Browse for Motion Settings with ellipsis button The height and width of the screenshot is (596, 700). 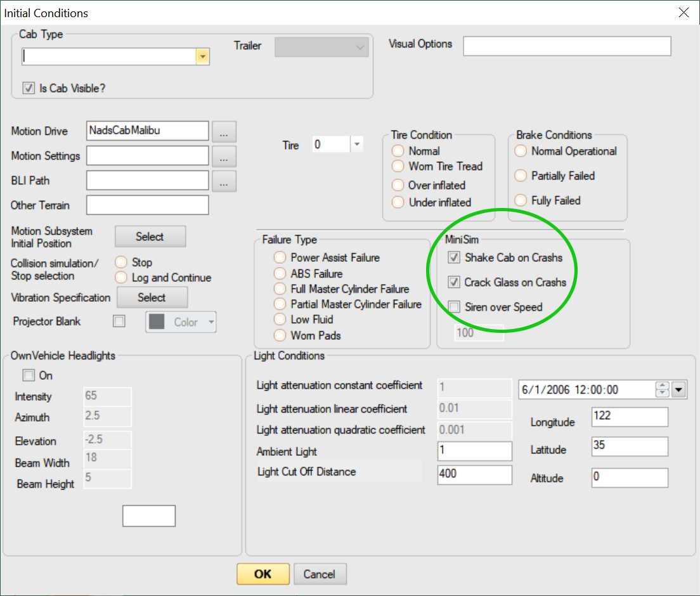[224, 157]
